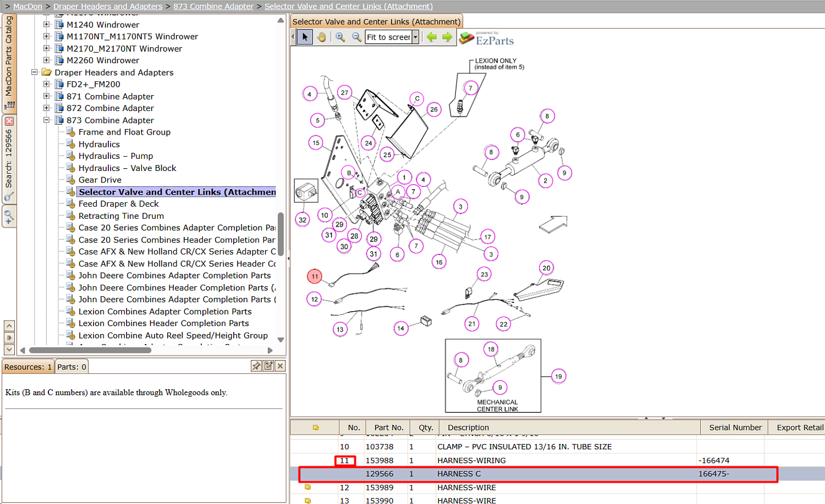825x504 pixels.
Task: Select the Selector Valve and Center Links diagram tab
Action: [x=376, y=21]
